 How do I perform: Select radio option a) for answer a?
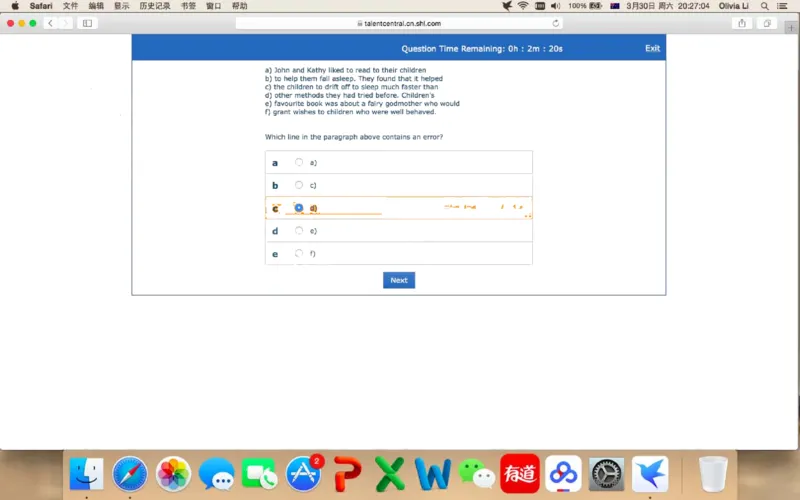click(299, 162)
